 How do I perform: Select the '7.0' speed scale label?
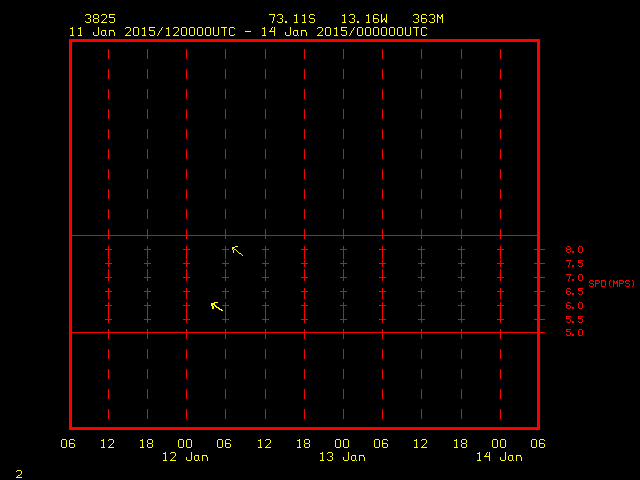pos(574,278)
